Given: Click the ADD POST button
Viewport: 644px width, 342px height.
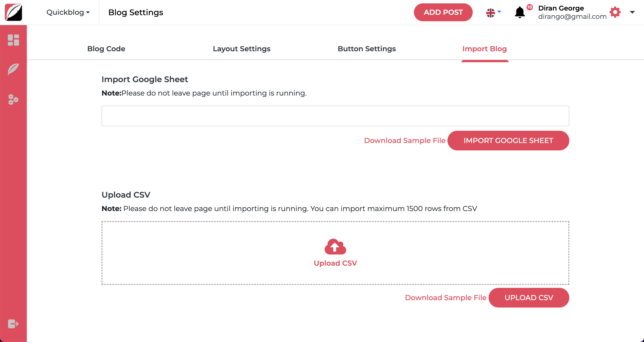Looking at the screenshot, I should click(443, 12).
